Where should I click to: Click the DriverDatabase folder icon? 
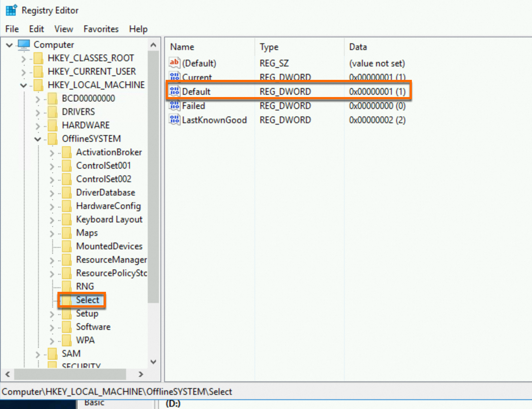point(66,193)
